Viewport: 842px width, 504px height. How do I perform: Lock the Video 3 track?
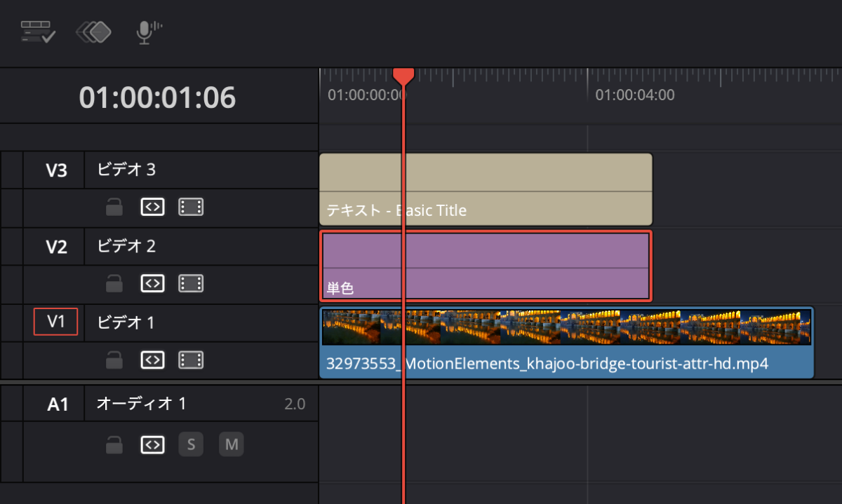tap(114, 207)
